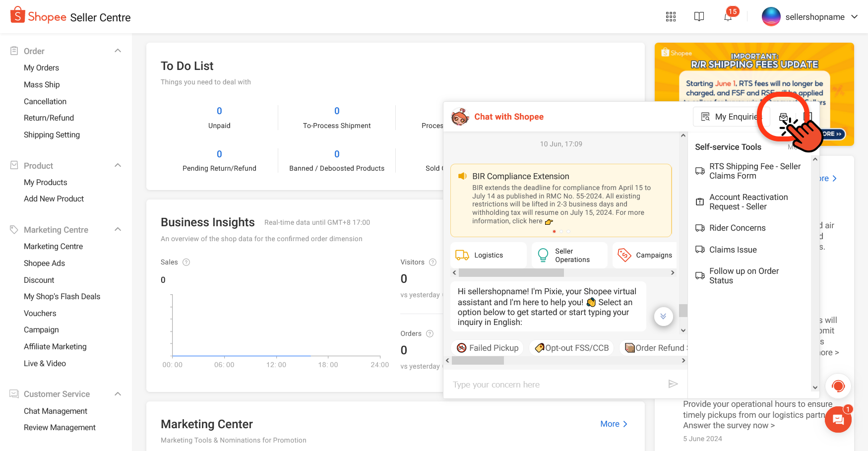
Task: Click the sellershopname profile avatar
Action: (x=771, y=17)
